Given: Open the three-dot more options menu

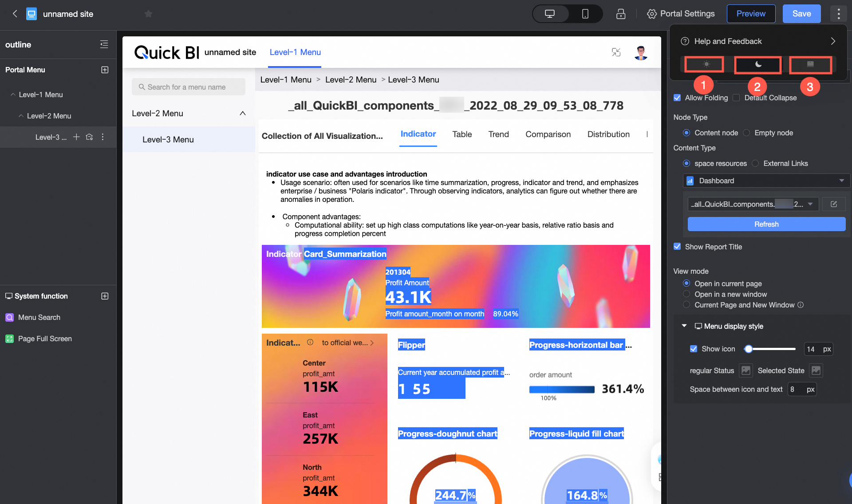Looking at the screenshot, I should point(838,14).
